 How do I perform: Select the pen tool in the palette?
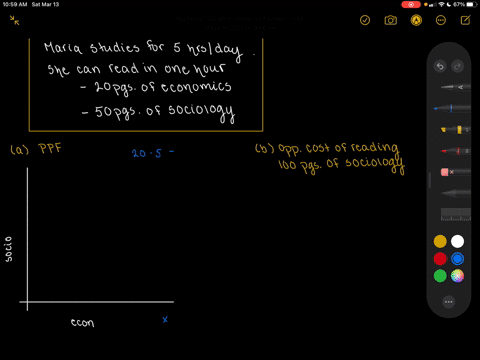tap(456, 87)
